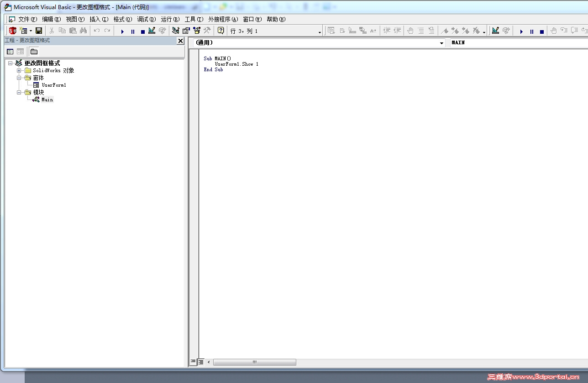The height and width of the screenshot is (383, 588).
Task: Run the macro from the Standard toolbar
Action: pos(122,31)
